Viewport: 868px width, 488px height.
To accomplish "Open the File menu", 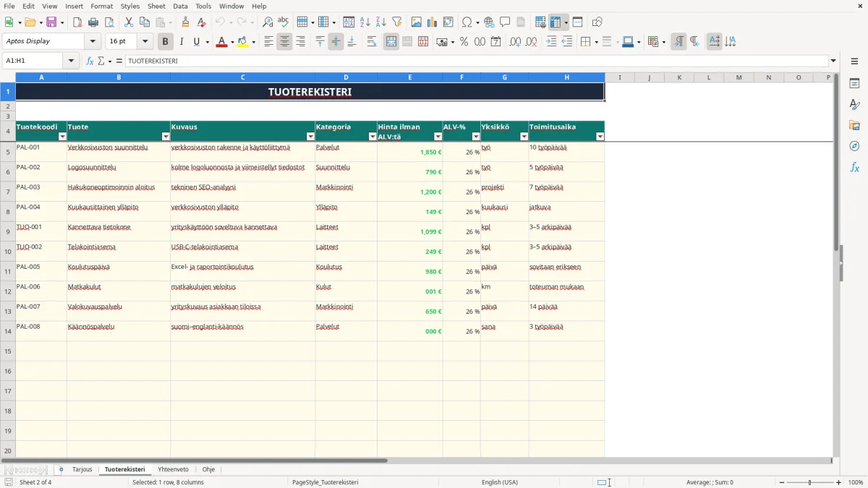I will 9,6.
